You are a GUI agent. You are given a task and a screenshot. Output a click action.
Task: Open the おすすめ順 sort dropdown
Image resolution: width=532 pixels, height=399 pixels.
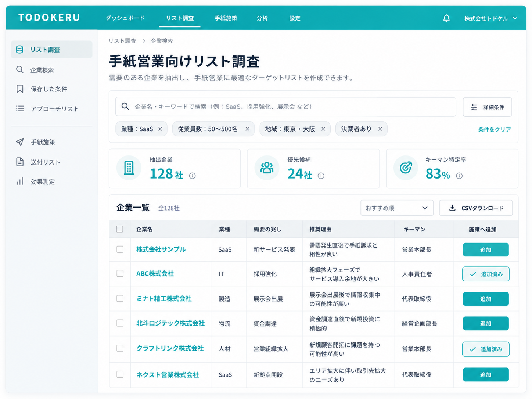pos(397,208)
